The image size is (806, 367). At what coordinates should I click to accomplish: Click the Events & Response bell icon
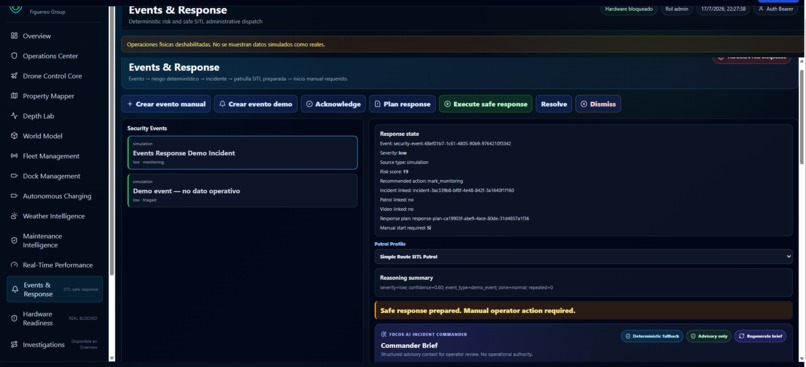coord(15,289)
